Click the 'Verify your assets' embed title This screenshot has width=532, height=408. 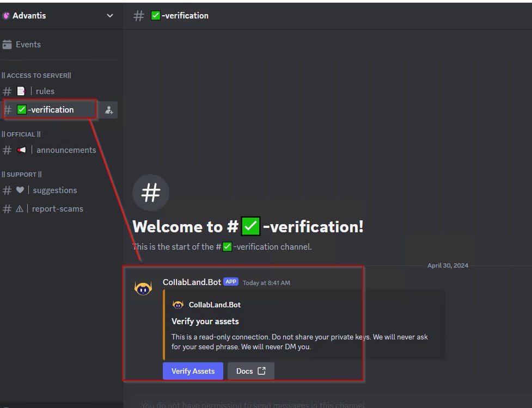pos(205,322)
